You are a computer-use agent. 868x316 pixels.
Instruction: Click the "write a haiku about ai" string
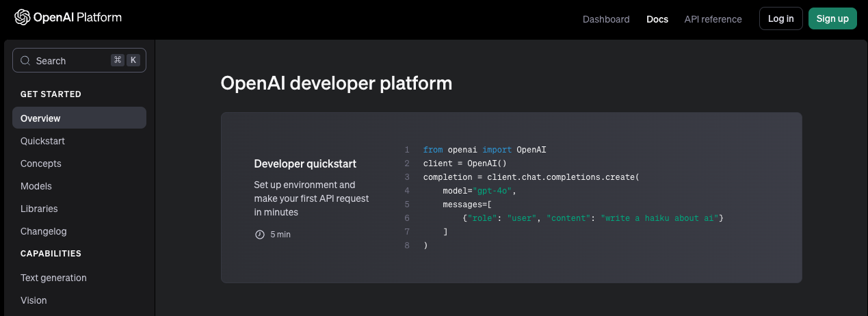(x=659, y=218)
